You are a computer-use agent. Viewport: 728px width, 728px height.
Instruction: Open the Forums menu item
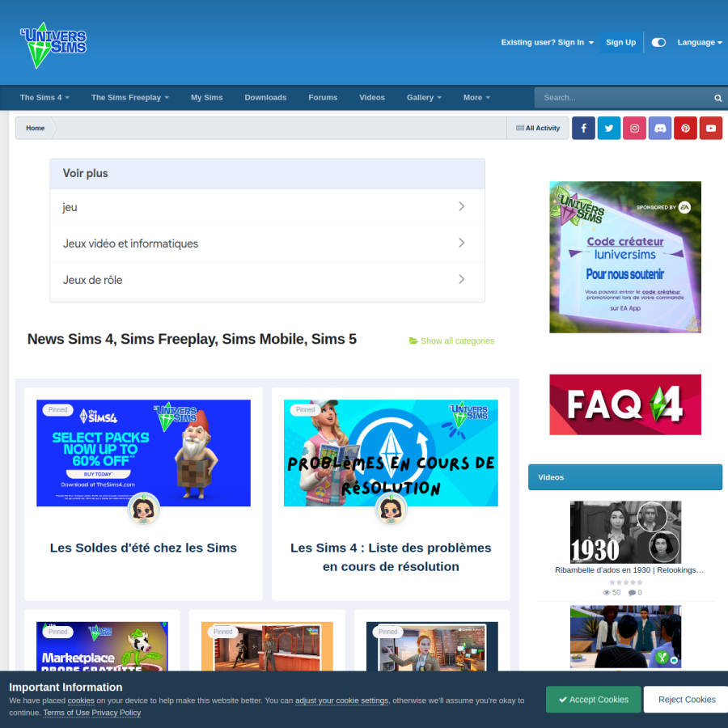[323, 98]
